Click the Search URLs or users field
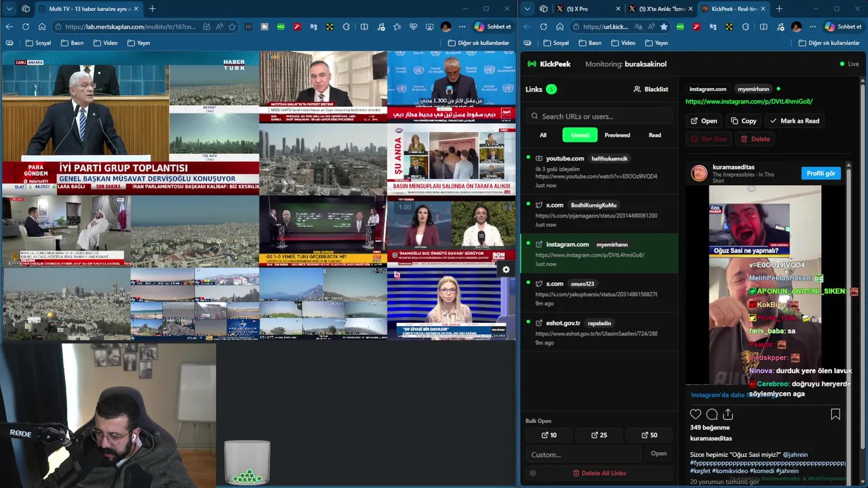The height and width of the screenshot is (488, 868). [599, 116]
